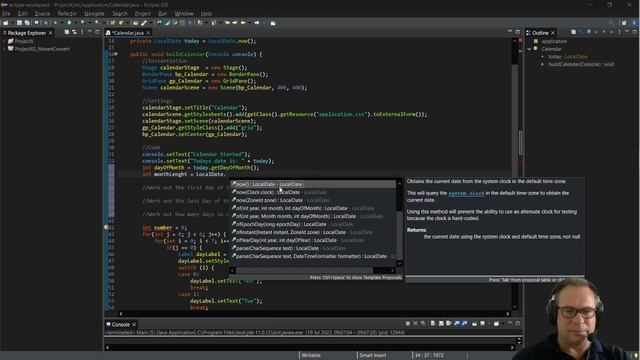Choose of(int year, int month, int dayOfMonth)
Image resolution: width=640 pixels, height=360 pixels.
tap(312, 208)
